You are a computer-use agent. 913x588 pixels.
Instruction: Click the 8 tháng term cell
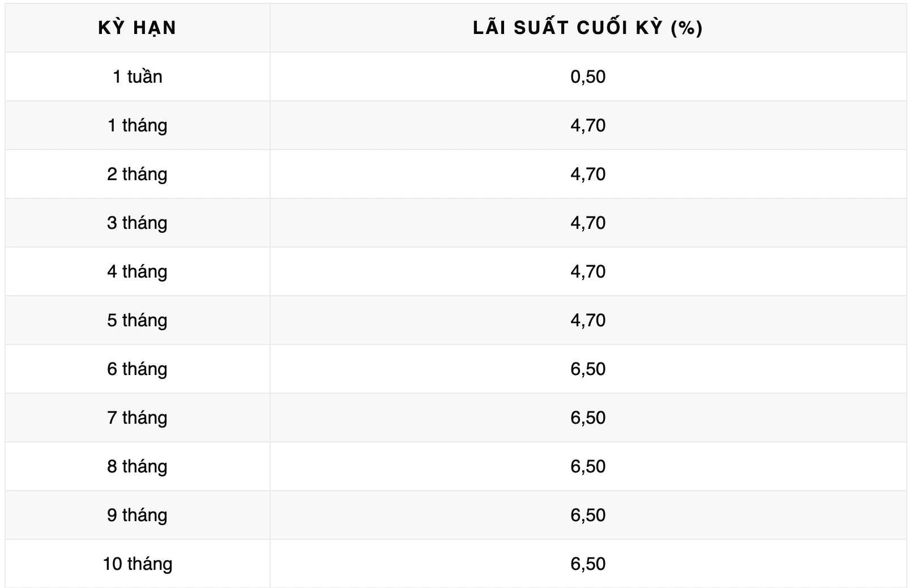[137, 466]
